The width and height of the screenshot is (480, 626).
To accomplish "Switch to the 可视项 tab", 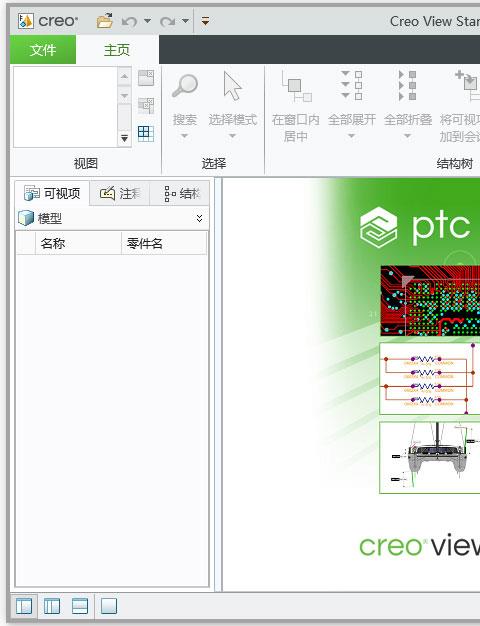I will pos(52,194).
